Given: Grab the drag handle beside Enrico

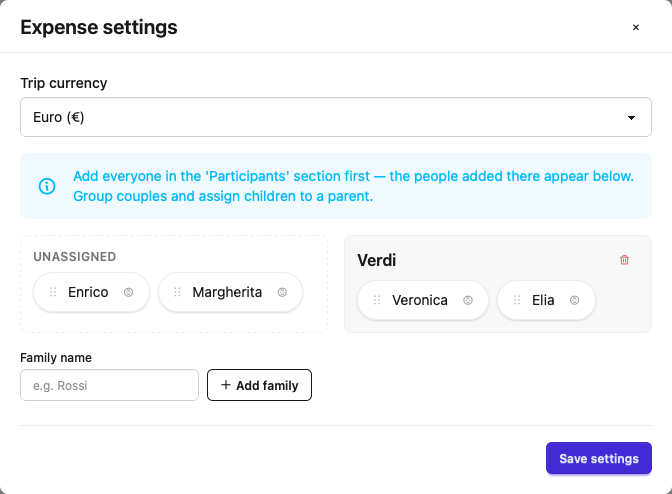Looking at the screenshot, I should [x=53, y=292].
